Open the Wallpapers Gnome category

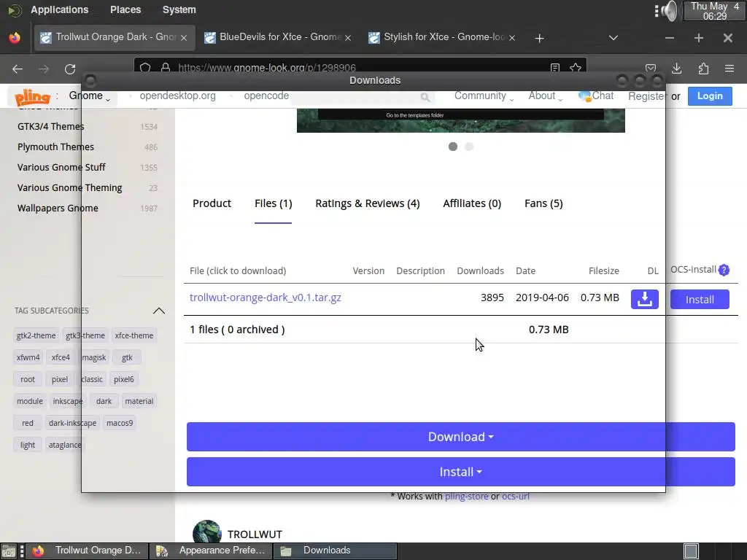(x=58, y=208)
